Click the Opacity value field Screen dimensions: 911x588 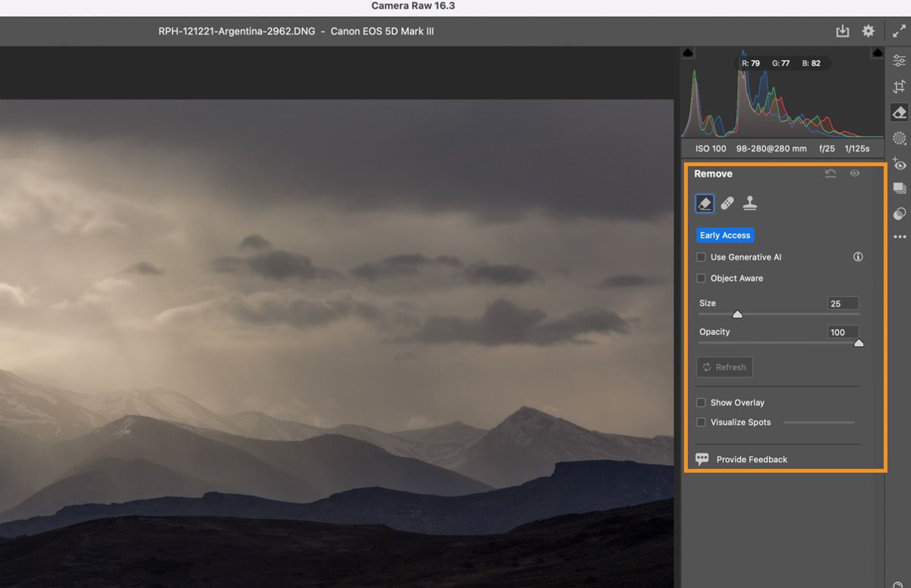[x=843, y=332]
